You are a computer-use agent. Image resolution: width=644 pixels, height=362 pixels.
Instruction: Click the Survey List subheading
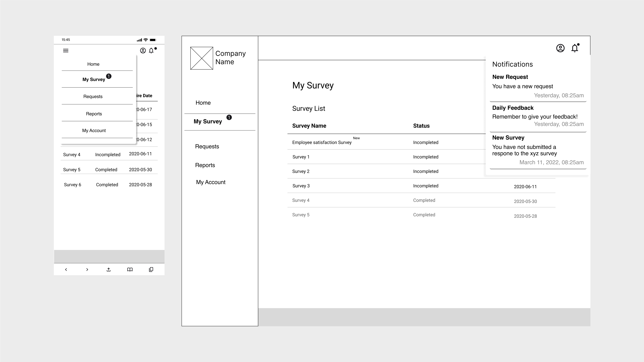click(x=309, y=109)
